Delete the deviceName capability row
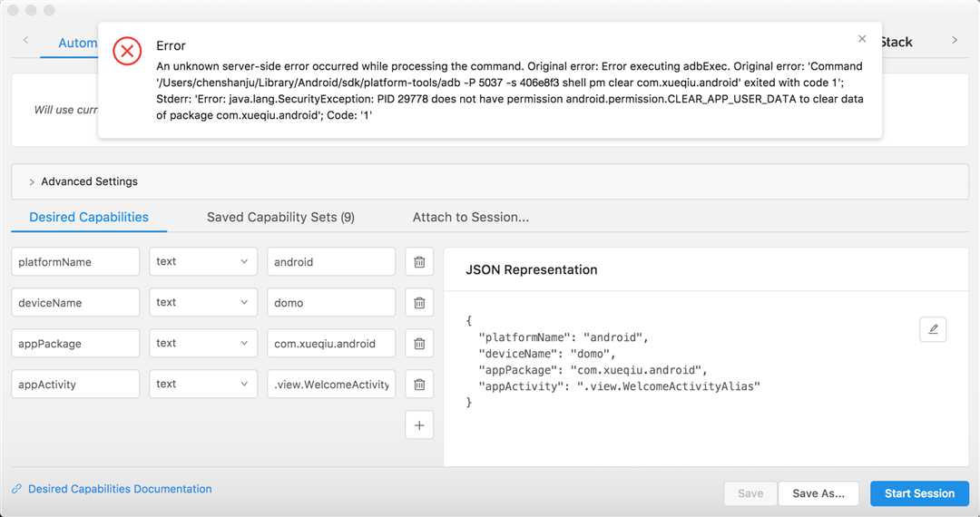Image resolution: width=980 pixels, height=517 pixels. pos(419,303)
